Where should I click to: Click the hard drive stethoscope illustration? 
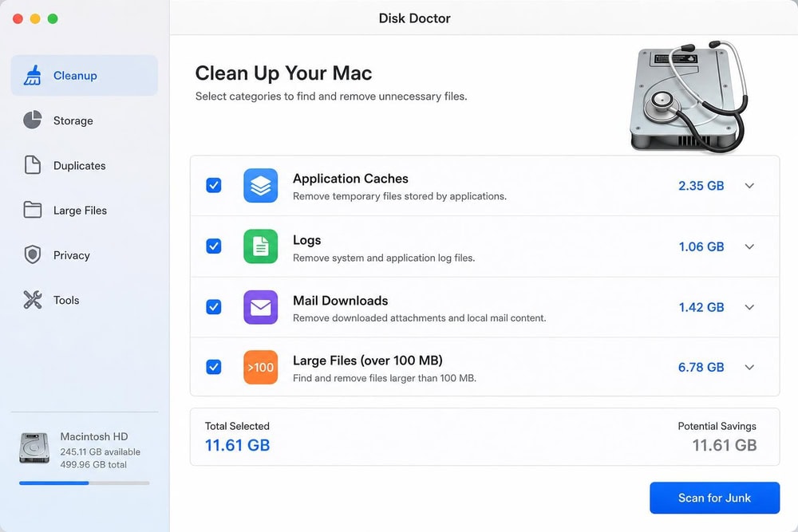689,97
